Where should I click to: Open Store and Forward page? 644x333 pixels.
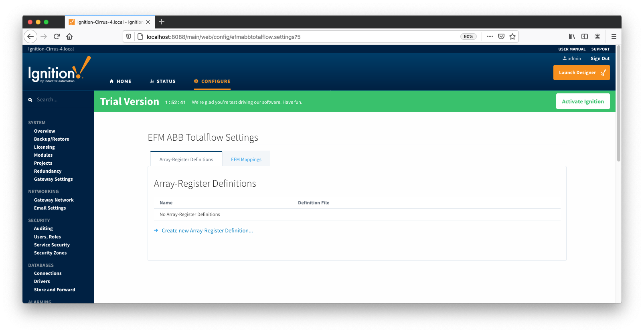[x=55, y=290]
